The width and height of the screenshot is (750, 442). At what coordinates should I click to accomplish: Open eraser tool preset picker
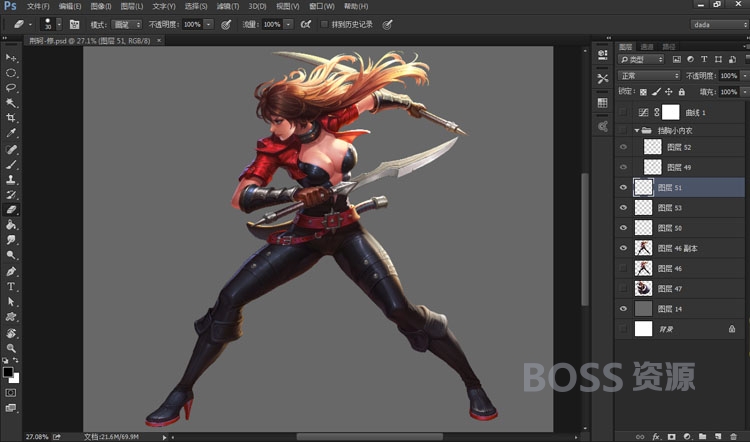pos(31,24)
